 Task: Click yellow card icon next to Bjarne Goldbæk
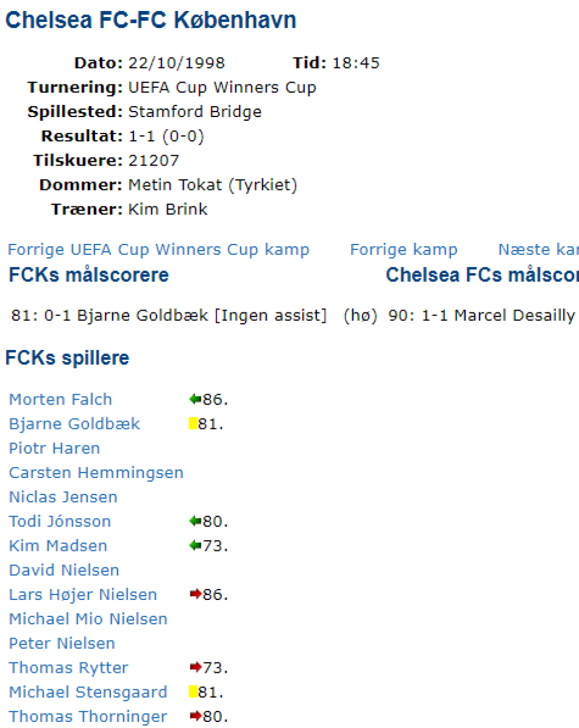tap(193, 423)
